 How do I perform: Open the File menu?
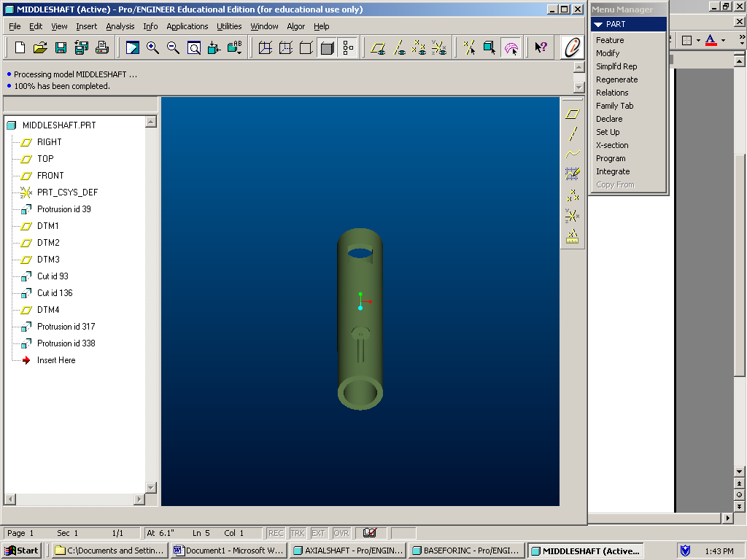15,26
